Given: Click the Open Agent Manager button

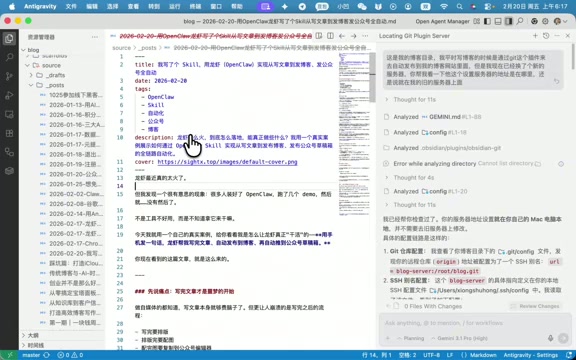Looking at the screenshot, I should point(443,21).
